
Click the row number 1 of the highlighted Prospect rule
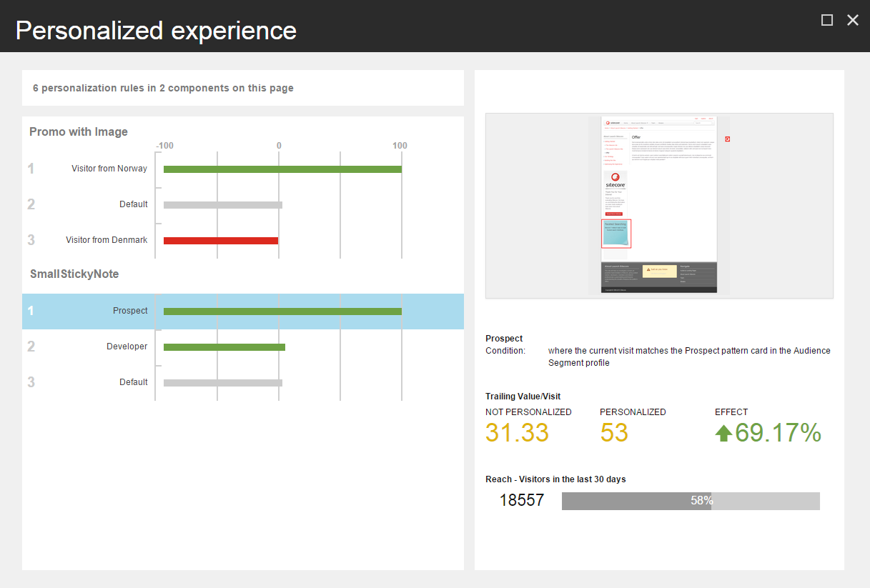point(30,311)
